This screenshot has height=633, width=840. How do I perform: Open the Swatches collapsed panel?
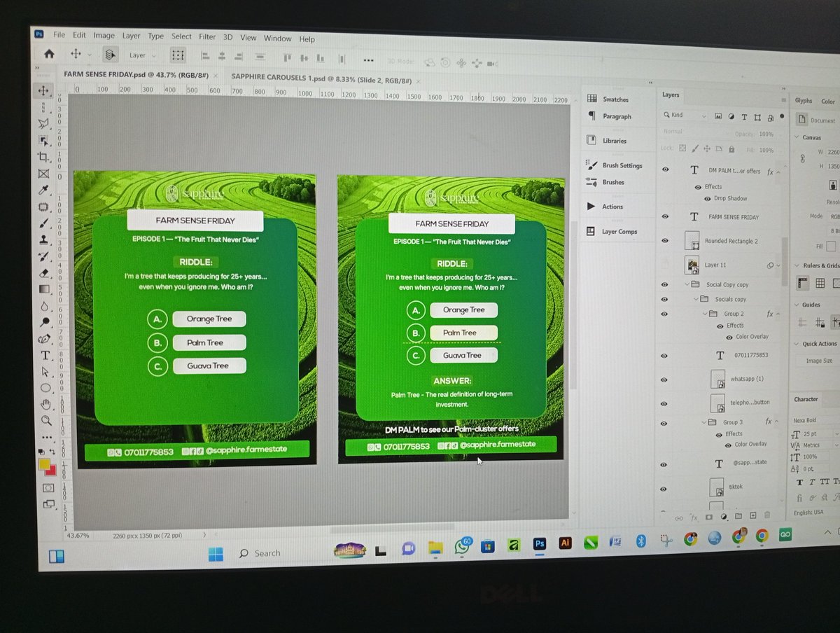(x=609, y=99)
